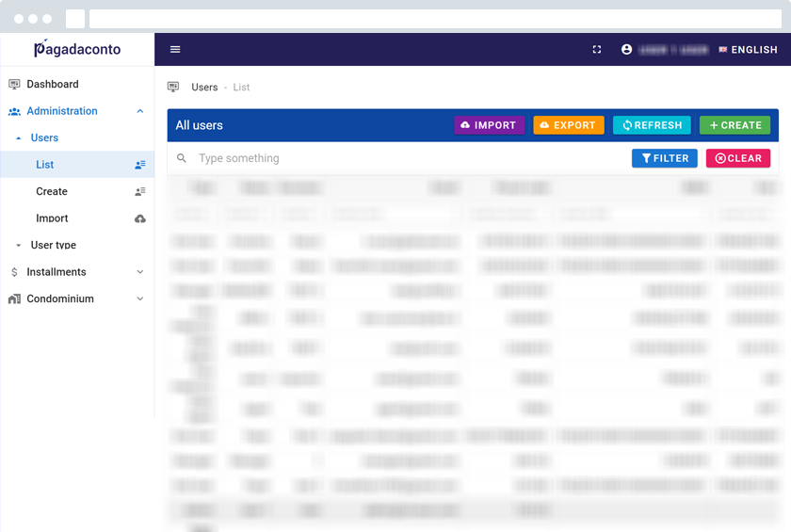This screenshot has height=532, width=791.
Task: Collapse the Users submenu
Action: (19, 138)
